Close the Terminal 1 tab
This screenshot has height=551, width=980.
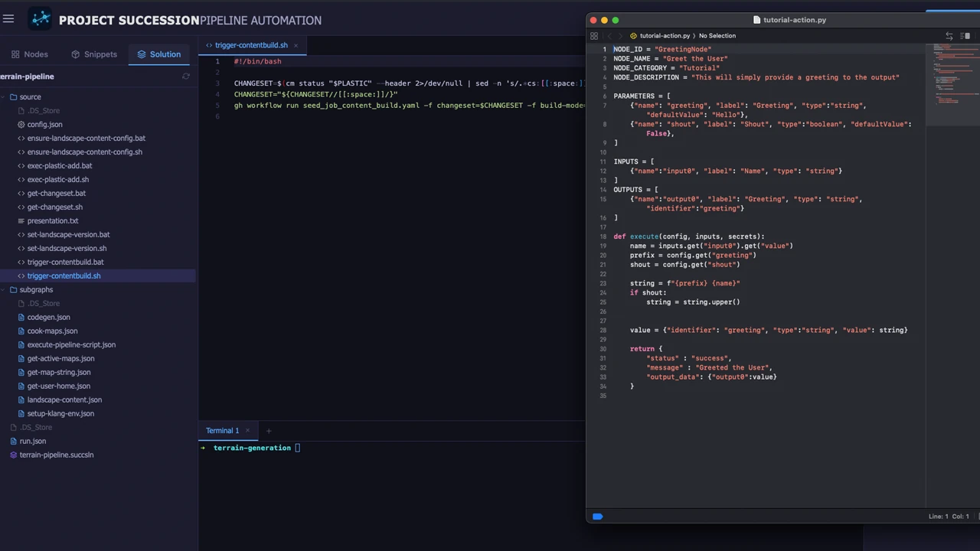point(247,431)
